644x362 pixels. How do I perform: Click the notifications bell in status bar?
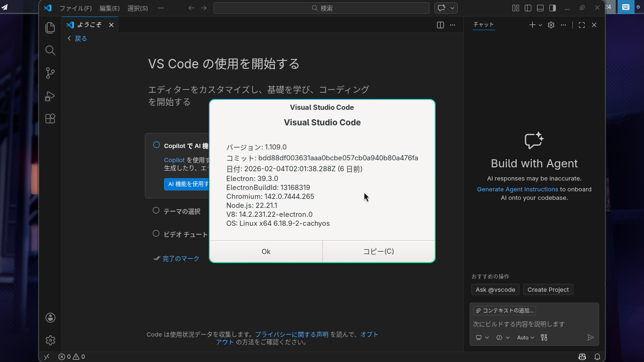pyautogui.click(x=597, y=357)
